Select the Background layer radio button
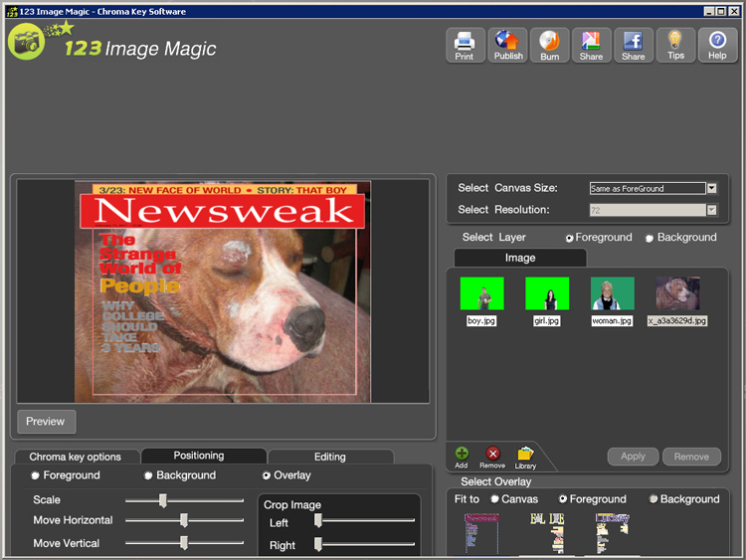 click(650, 239)
